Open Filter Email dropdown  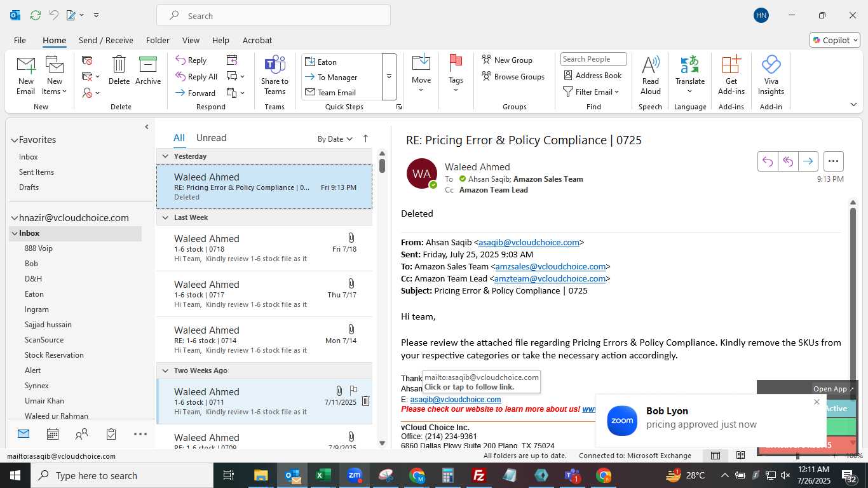pos(591,92)
